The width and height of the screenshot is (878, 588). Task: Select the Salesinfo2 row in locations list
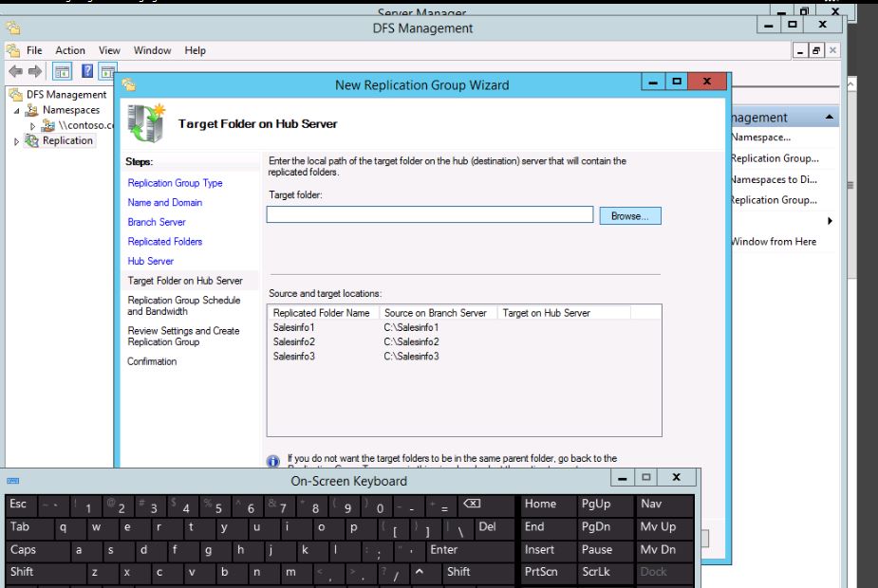pos(293,341)
